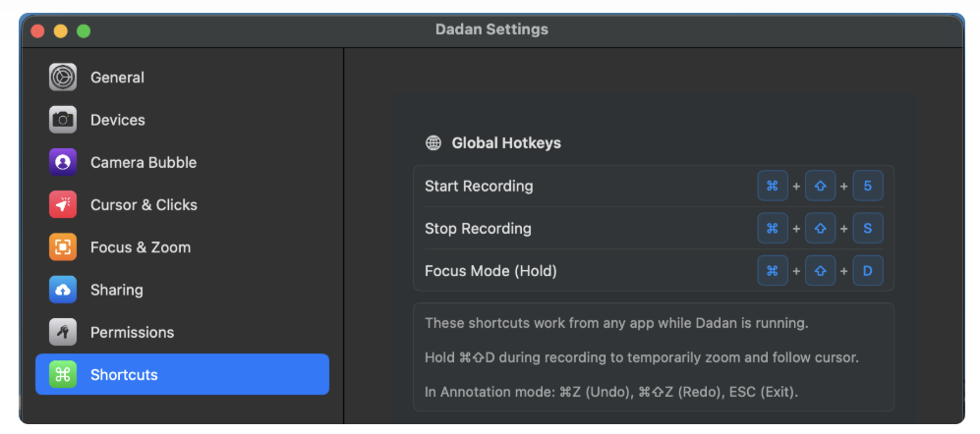The width and height of the screenshot is (980, 434).
Task: Click the green Shortcuts command icon
Action: pyautogui.click(x=63, y=375)
